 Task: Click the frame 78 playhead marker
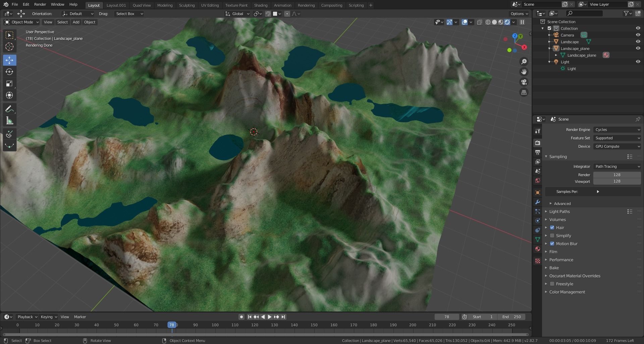[x=172, y=325]
